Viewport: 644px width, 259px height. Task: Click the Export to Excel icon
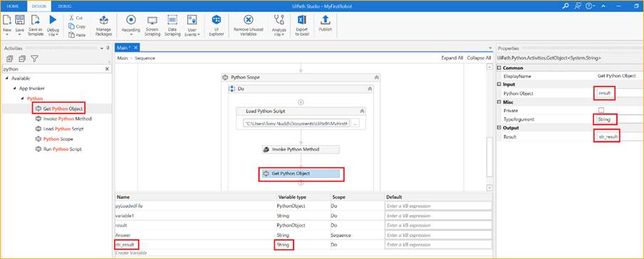coord(302,26)
